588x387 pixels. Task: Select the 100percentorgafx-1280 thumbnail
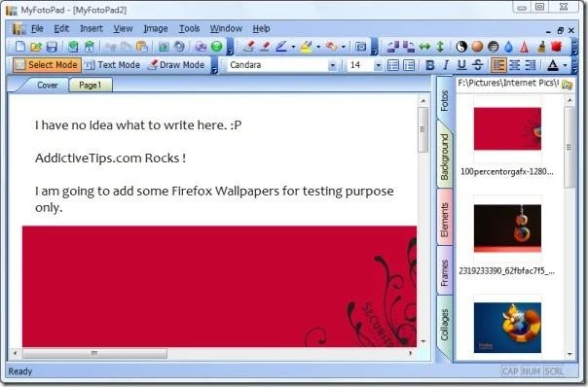click(x=507, y=128)
